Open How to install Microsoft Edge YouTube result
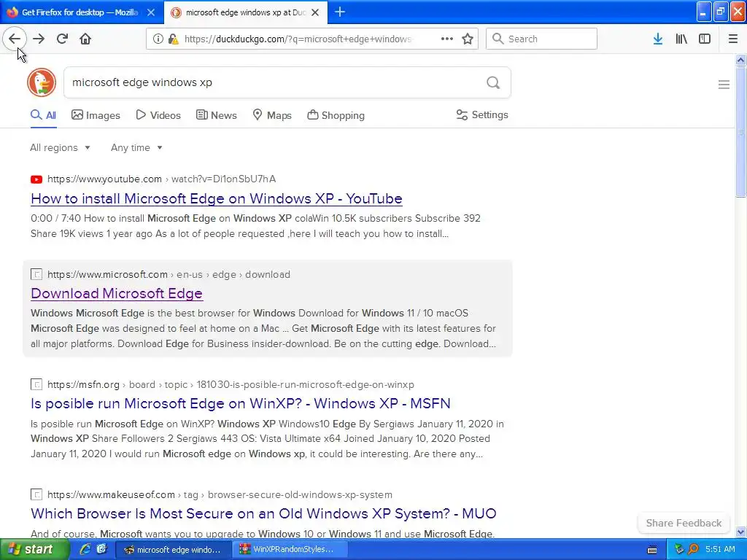The width and height of the screenshot is (747, 560). 216,198
